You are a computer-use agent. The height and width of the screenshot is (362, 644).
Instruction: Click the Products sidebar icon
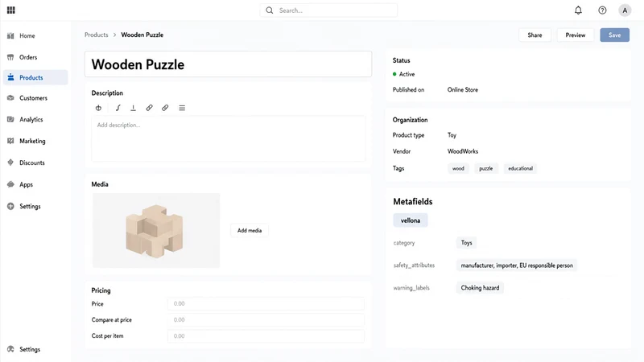(10, 77)
